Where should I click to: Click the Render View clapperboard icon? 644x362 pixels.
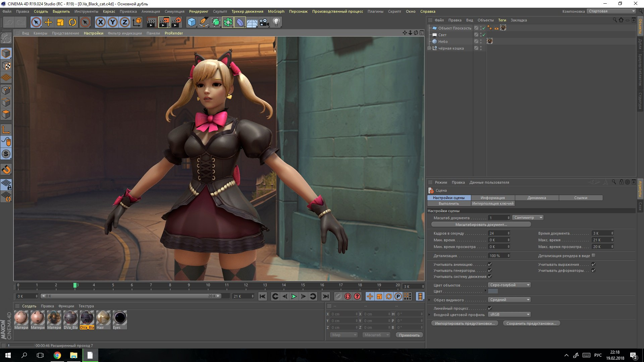pos(152,22)
